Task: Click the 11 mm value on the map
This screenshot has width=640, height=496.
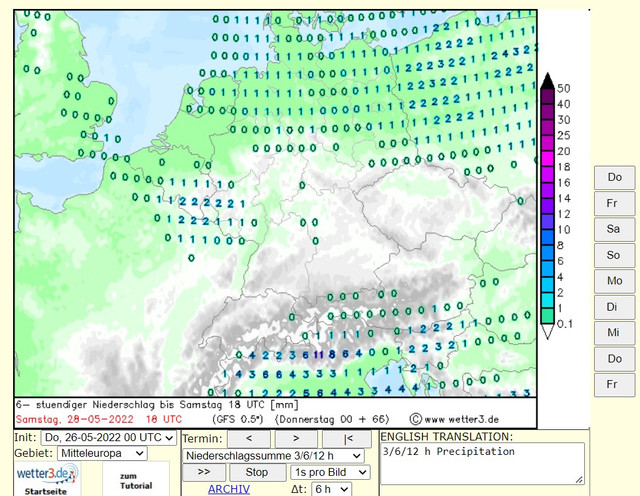Action: [x=318, y=355]
